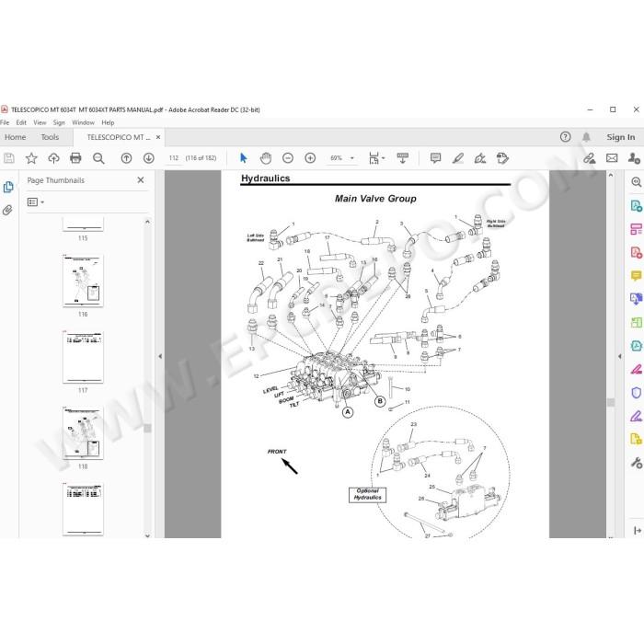Switch to the Tools tab
Image resolution: width=644 pixels, height=644 pixels.
coord(50,137)
